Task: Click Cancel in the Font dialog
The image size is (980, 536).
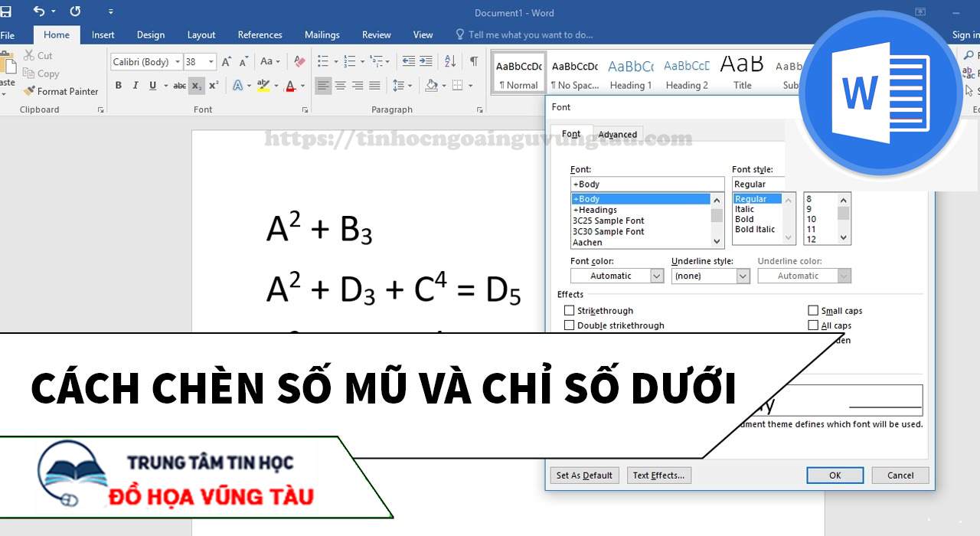Action: [900, 476]
